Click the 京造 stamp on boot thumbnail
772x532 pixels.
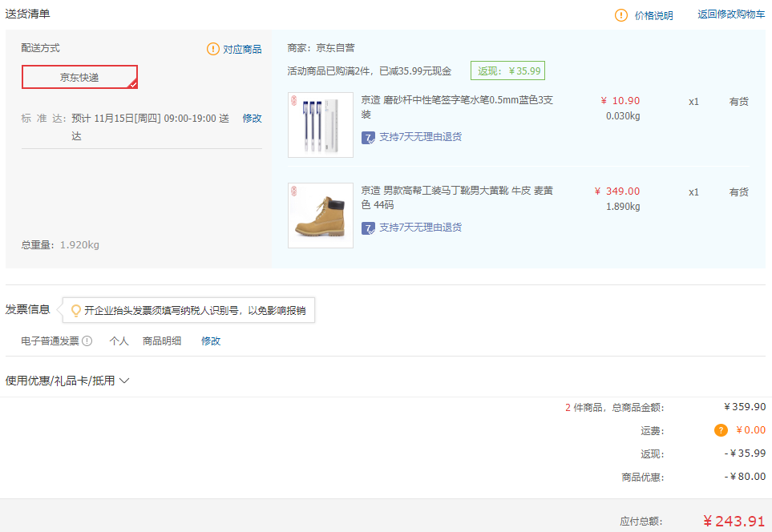[294, 191]
